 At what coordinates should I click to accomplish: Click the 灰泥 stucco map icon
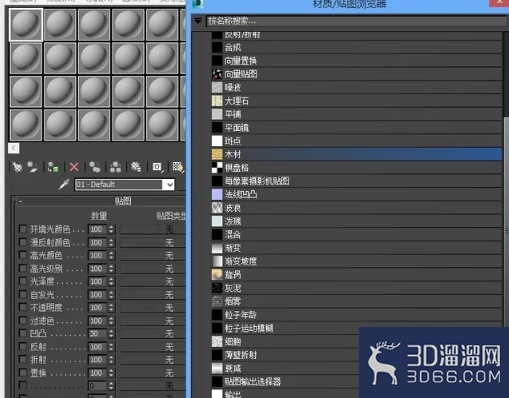[217, 288]
